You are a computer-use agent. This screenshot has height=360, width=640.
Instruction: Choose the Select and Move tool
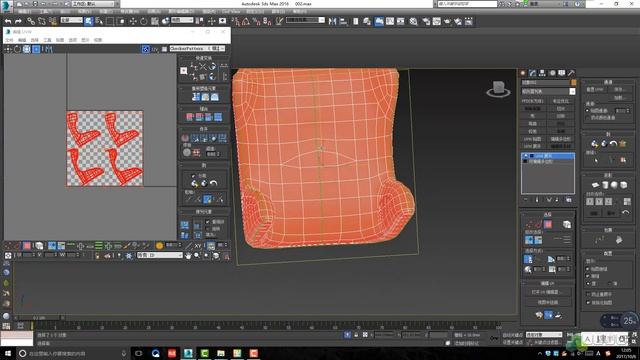[x=133, y=21]
